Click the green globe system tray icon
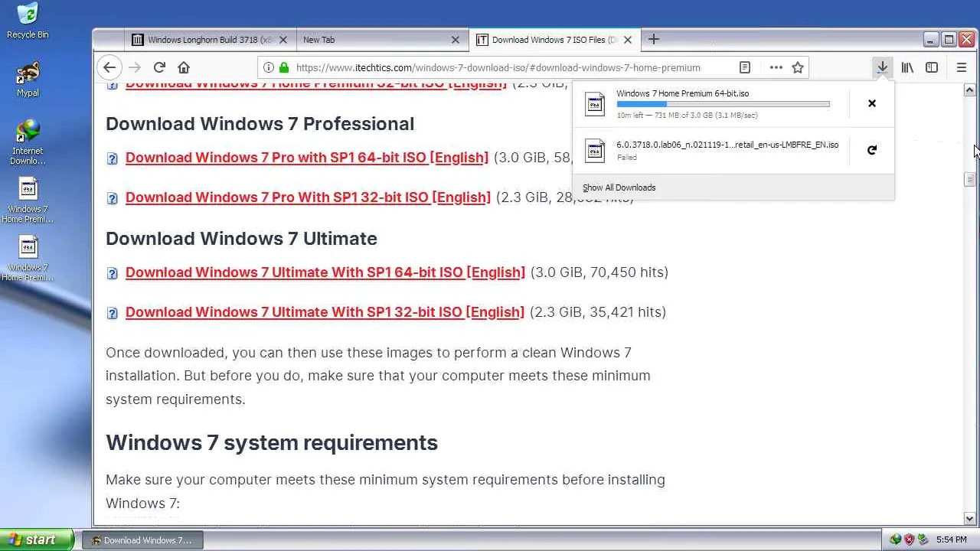The width and height of the screenshot is (980, 551). 895,540
